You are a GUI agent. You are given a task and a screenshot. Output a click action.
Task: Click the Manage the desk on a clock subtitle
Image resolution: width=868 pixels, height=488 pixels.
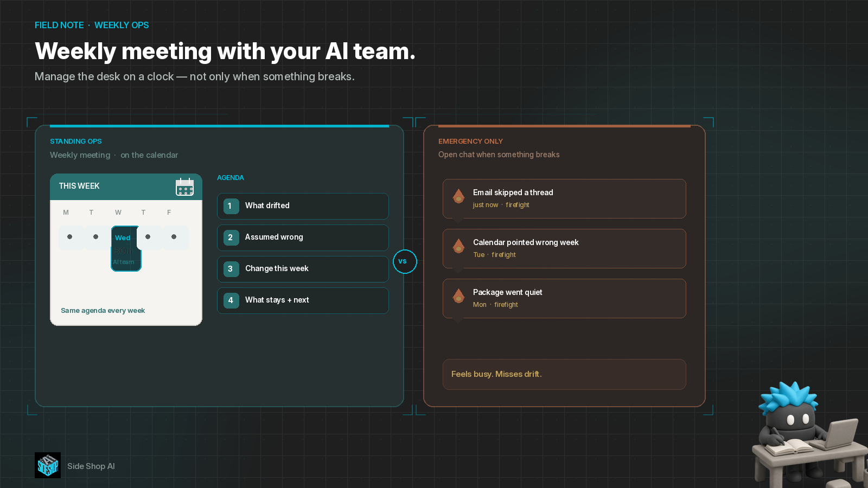coord(195,76)
